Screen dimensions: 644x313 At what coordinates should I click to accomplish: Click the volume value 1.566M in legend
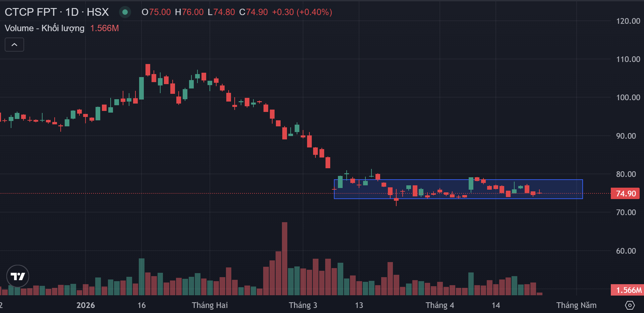tap(105, 28)
